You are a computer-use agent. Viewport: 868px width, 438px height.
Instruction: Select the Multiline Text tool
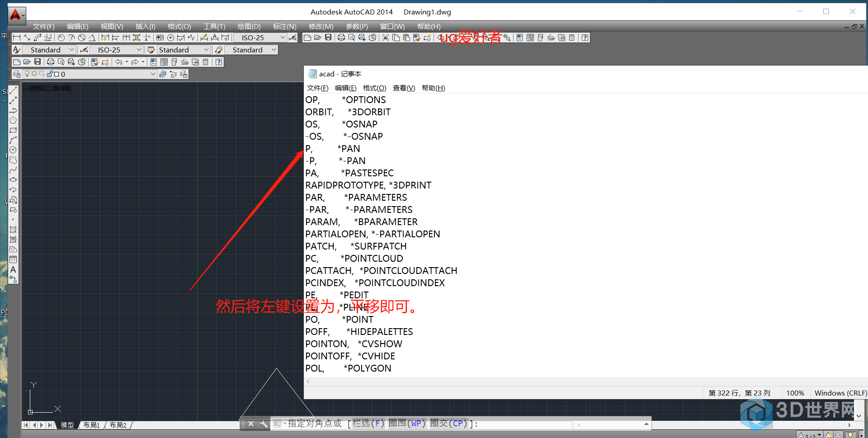13,269
